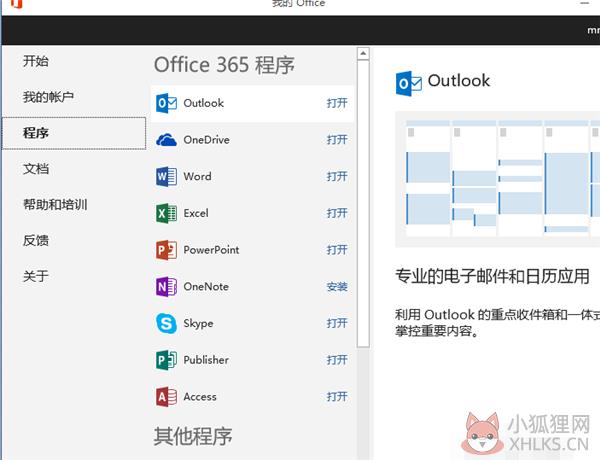Open the 文档 sidebar section
This screenshot has height=460, width=600.
(x=36, y=169)
